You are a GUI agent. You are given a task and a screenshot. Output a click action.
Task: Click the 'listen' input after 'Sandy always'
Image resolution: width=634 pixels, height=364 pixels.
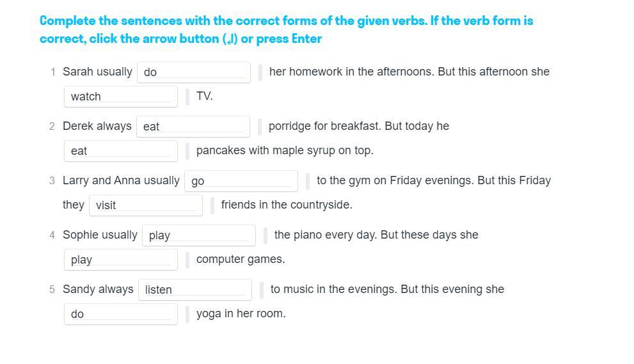(195, 290)
